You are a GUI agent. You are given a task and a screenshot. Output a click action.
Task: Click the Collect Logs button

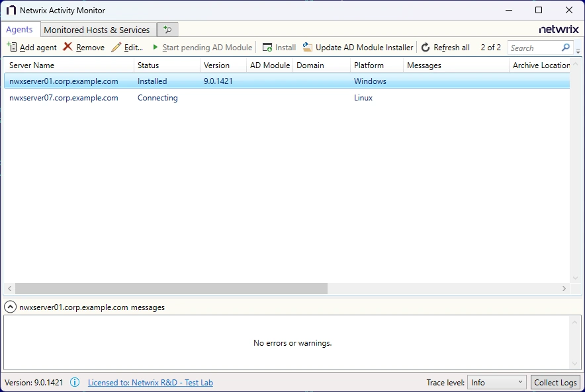(x=555, y=382)
